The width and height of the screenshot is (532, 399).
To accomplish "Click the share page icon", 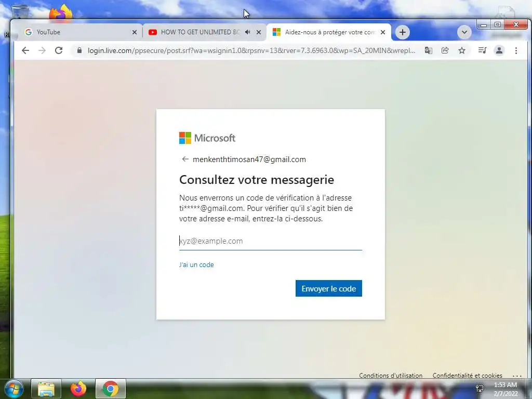I will [x=445, y=50].
